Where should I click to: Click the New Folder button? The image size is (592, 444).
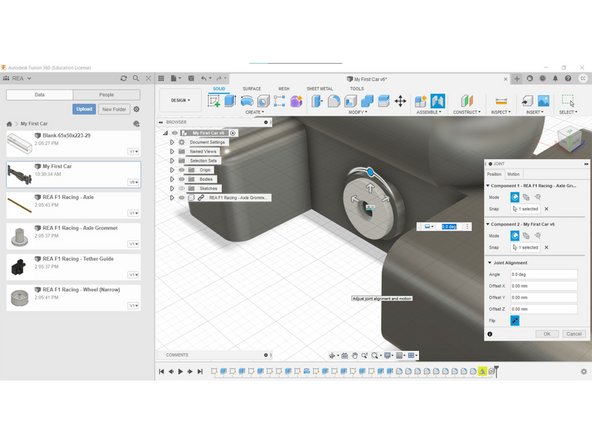pos(114,109)
